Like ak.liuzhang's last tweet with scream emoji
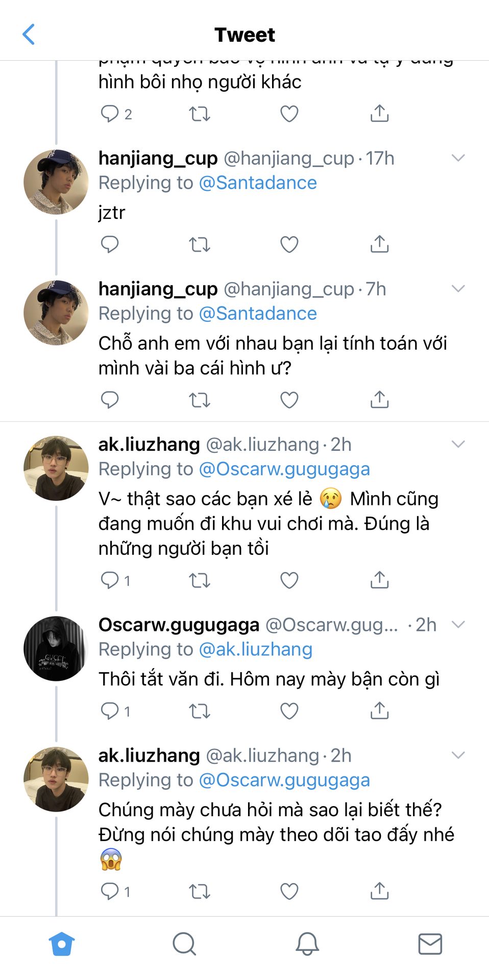This screenshot has height=980, width=489. pos(289,891)
